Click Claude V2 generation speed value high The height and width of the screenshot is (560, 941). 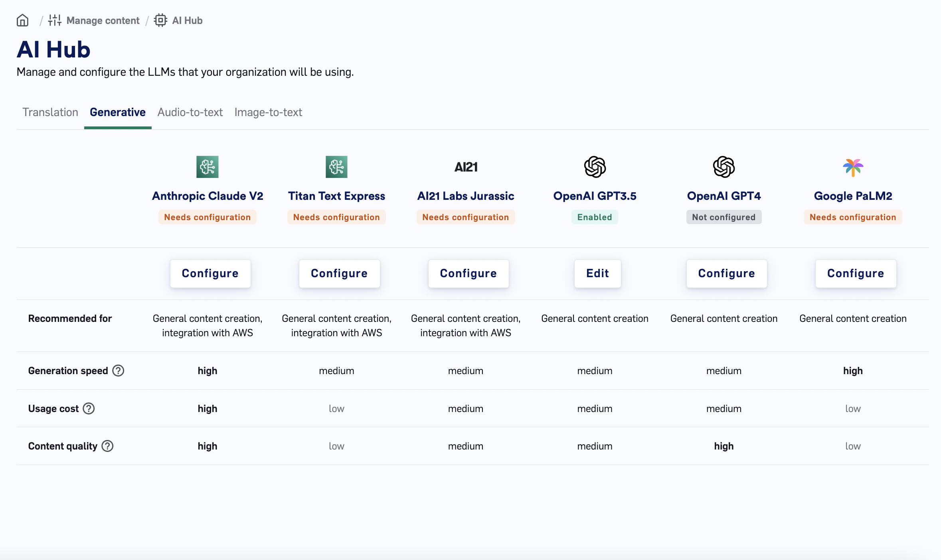[208, 371]
